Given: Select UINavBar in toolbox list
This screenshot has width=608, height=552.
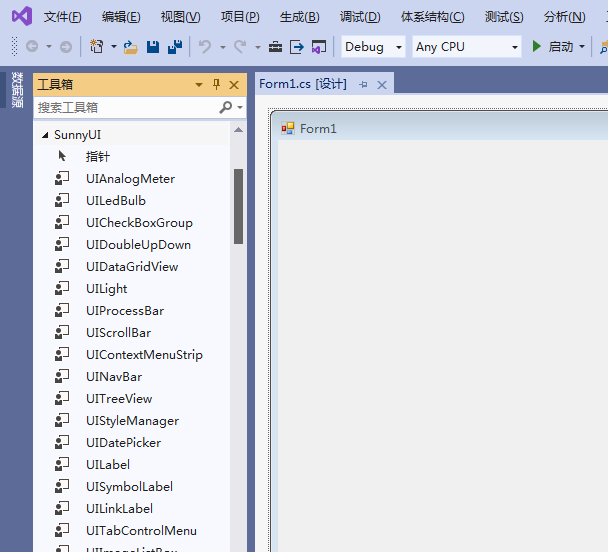Looking at the screenshot, I should 114,377.
